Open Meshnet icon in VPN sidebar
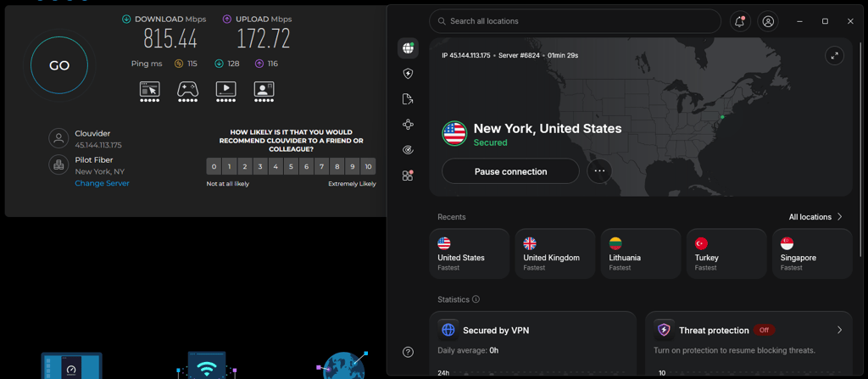 (x=408, y=125)
